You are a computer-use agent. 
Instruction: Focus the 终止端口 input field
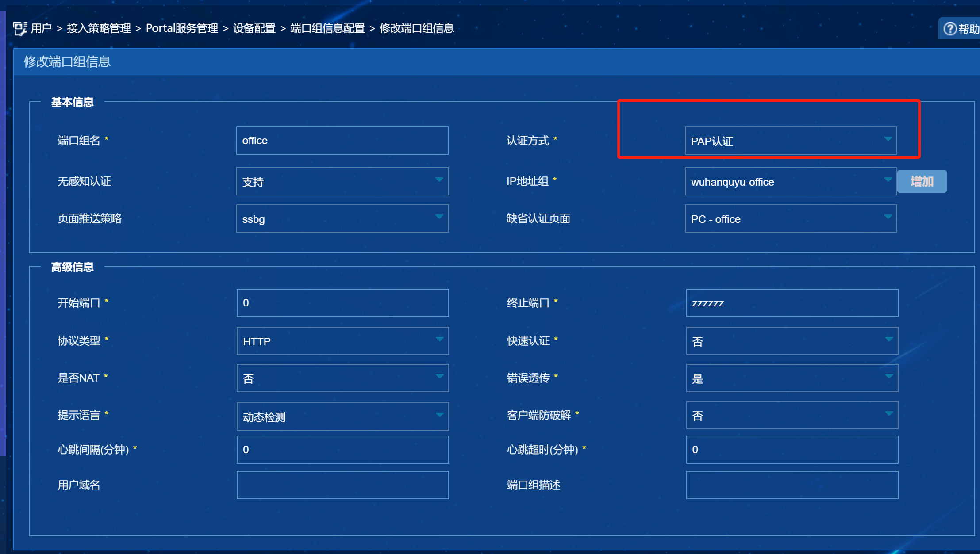(792, 303)
